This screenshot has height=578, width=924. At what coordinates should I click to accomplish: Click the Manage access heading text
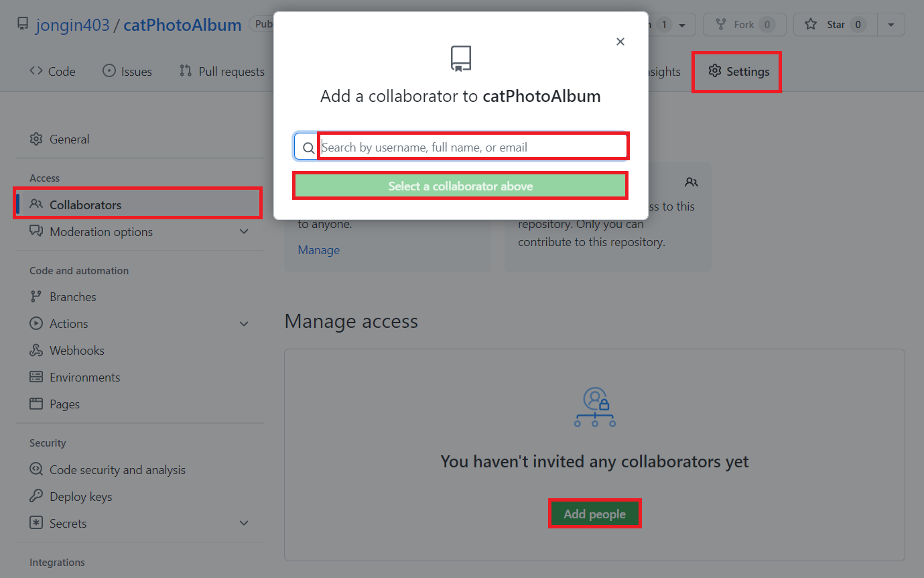[351, 321]
